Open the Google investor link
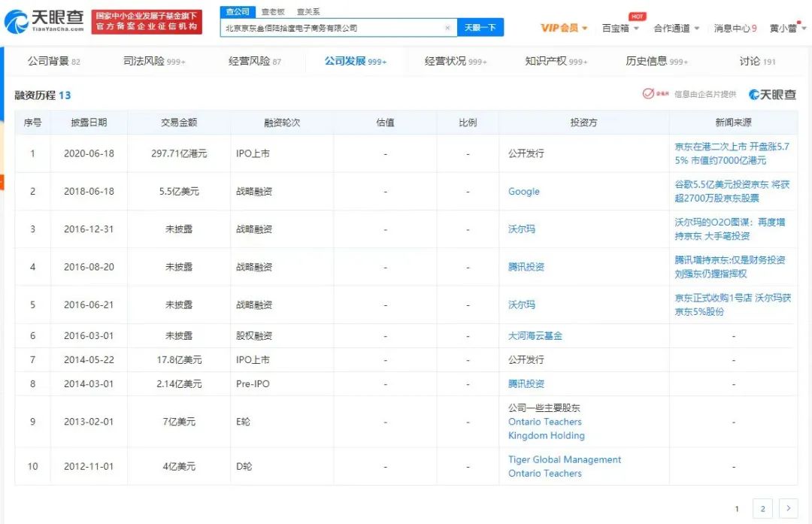 523,191
